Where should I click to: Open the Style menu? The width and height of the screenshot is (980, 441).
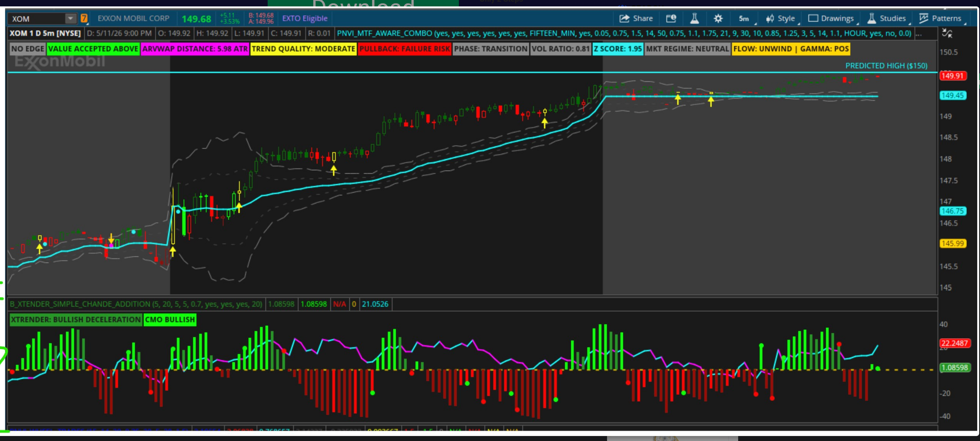(781, 18)
